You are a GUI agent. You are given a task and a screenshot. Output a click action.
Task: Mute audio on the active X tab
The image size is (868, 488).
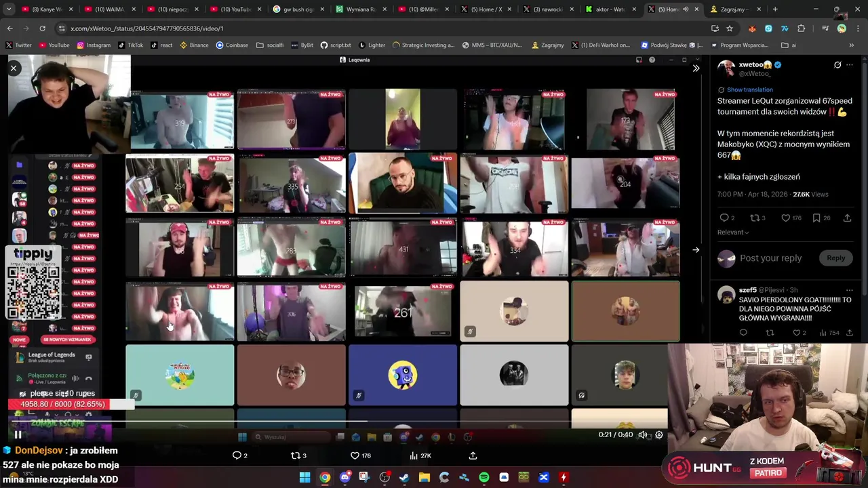click(x=686, y=9)
